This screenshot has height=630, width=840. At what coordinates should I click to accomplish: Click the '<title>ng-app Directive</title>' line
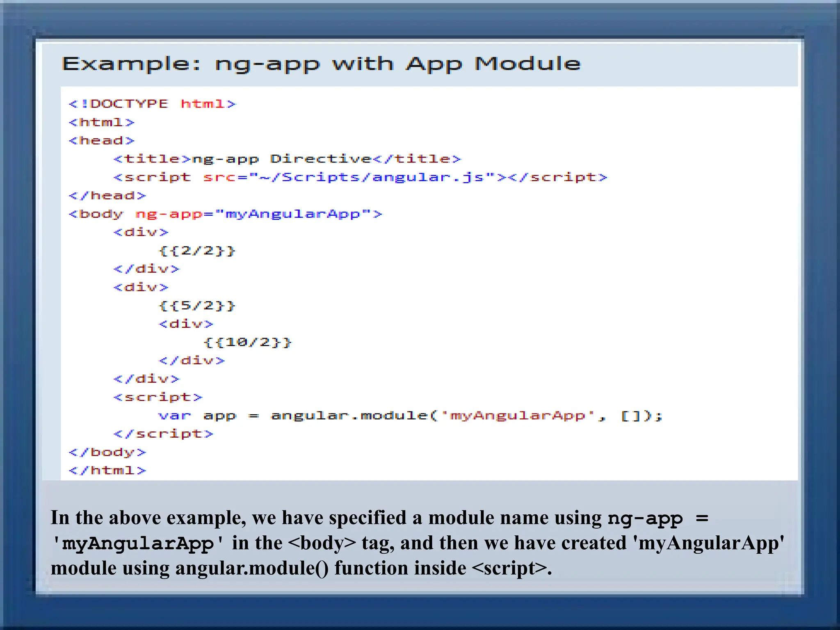[287, 159]
